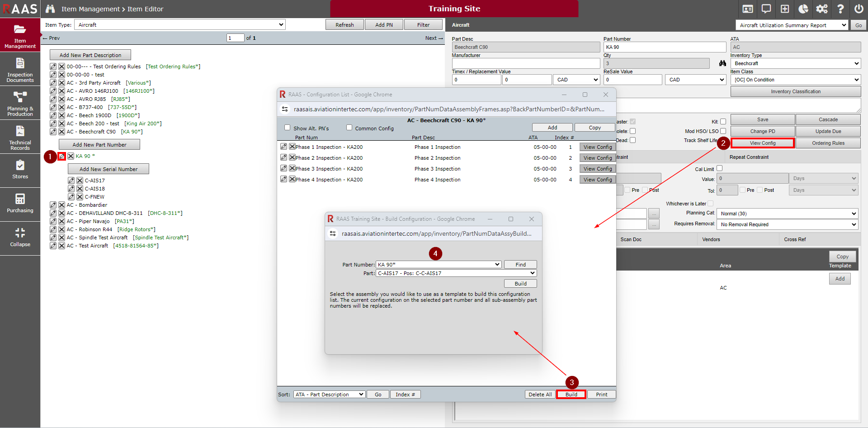
Task: Click delete X icon next to C-FNEW
Action: coord(80,197)
